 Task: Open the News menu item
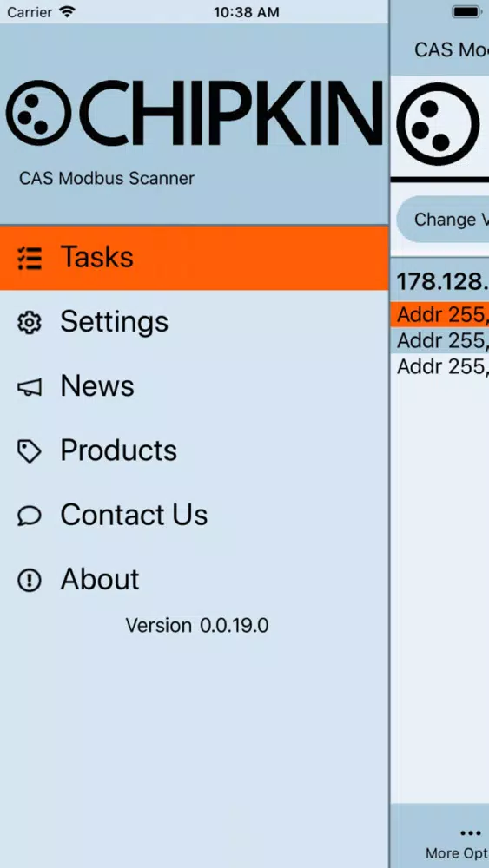pos(194,386)
